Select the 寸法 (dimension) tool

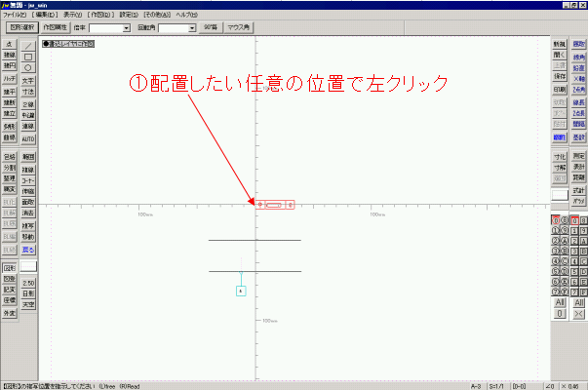[28, 91]
